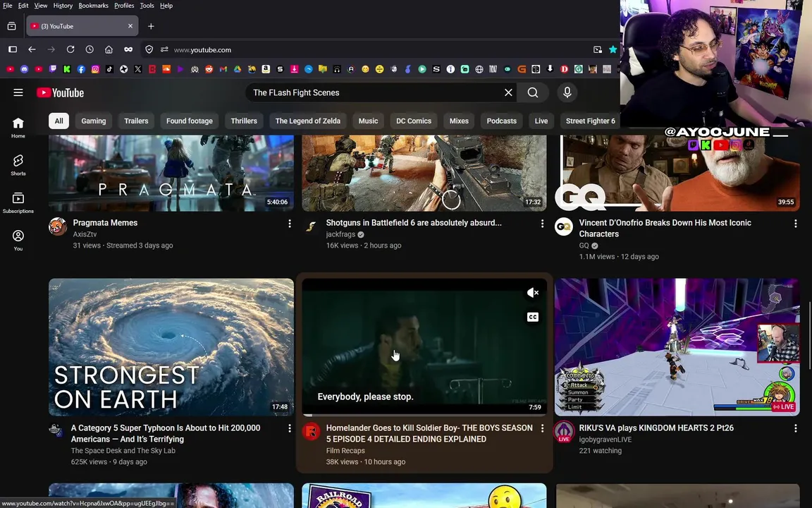
Task: Toggle captions CC on video preview
Action: coord(533,317)
